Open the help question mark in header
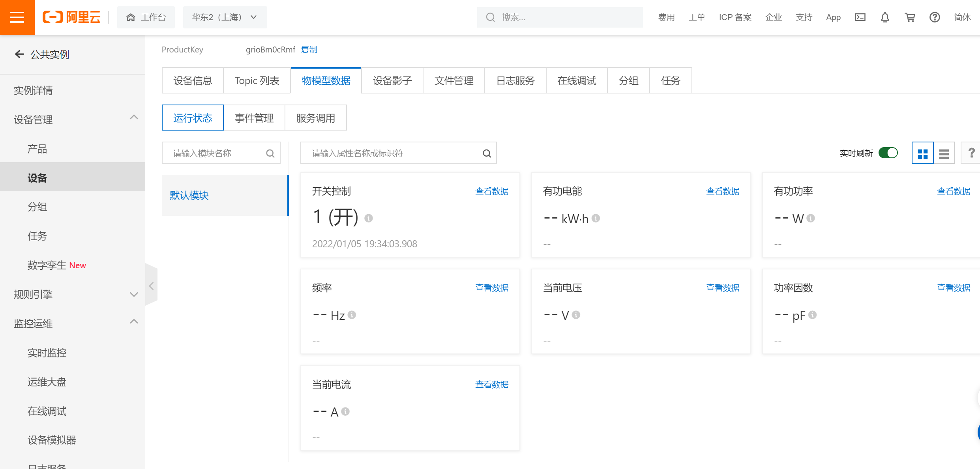980x469 pixels. (935, 17)
